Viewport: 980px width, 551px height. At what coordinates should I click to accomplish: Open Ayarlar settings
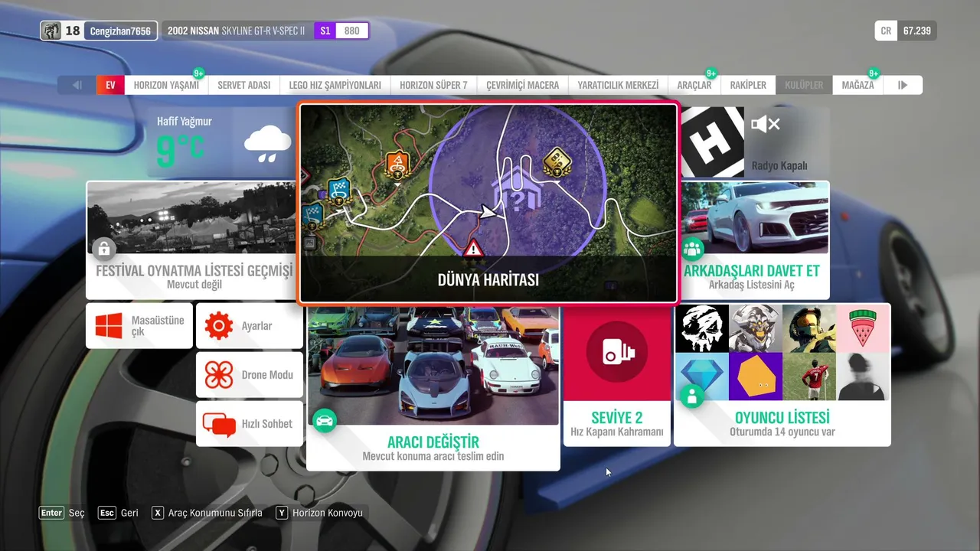point(250,326)
